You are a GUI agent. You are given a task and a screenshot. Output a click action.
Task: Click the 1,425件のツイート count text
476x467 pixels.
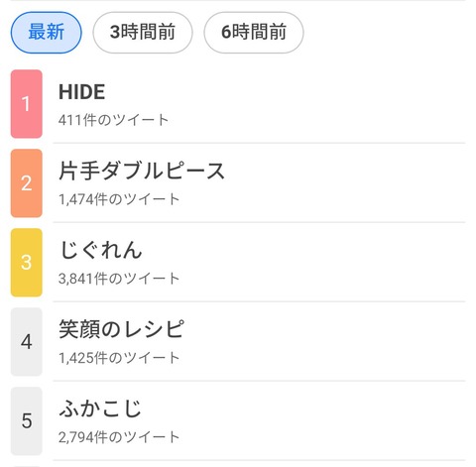(x=119, y=358)
